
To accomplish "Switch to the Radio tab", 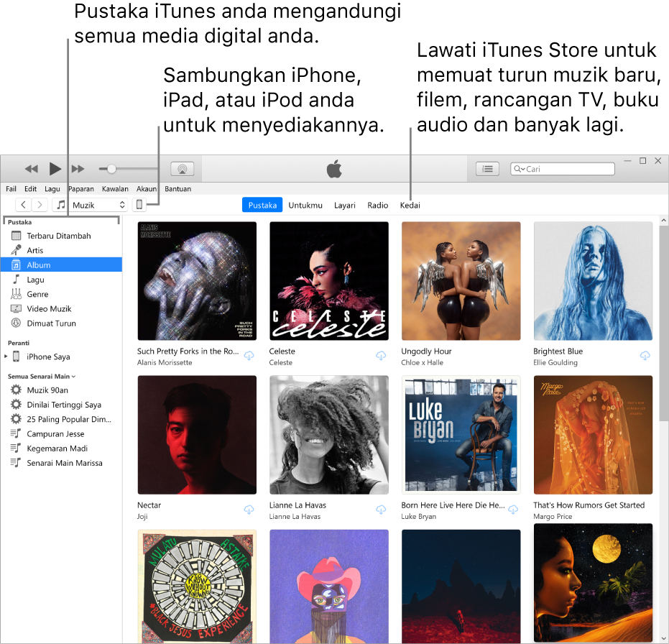I will (377, 205).
